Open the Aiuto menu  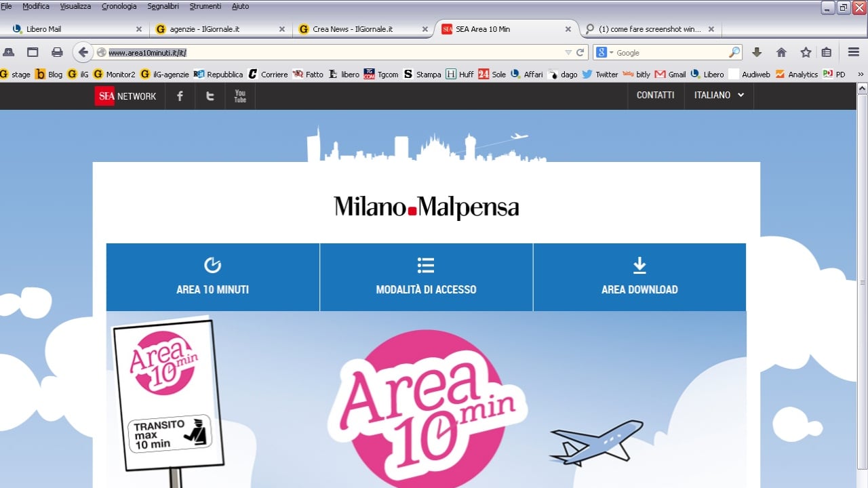tap(241, 6)
